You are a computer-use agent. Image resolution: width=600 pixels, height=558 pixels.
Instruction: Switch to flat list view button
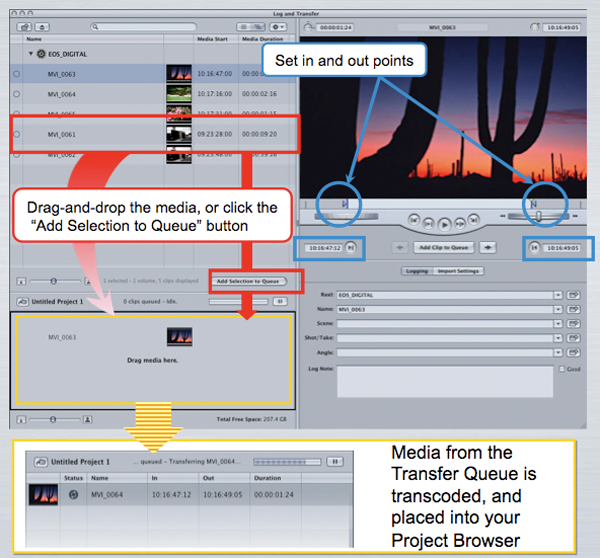(243, 27)
